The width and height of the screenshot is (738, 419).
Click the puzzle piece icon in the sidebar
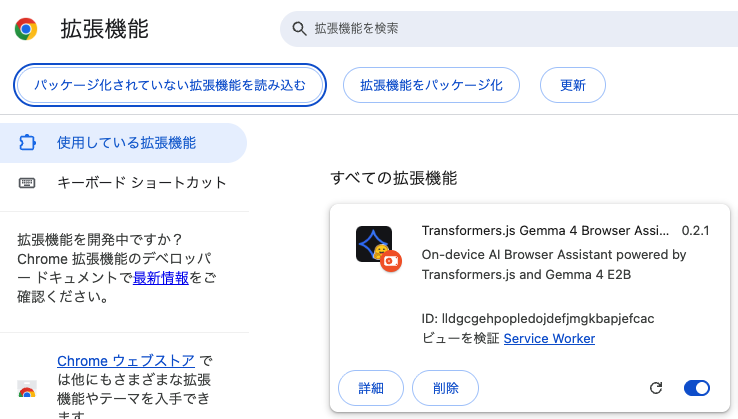coord(27,143)
